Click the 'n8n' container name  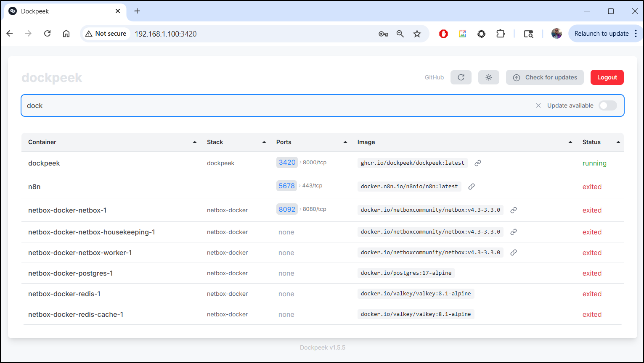(x=34, y=187)
